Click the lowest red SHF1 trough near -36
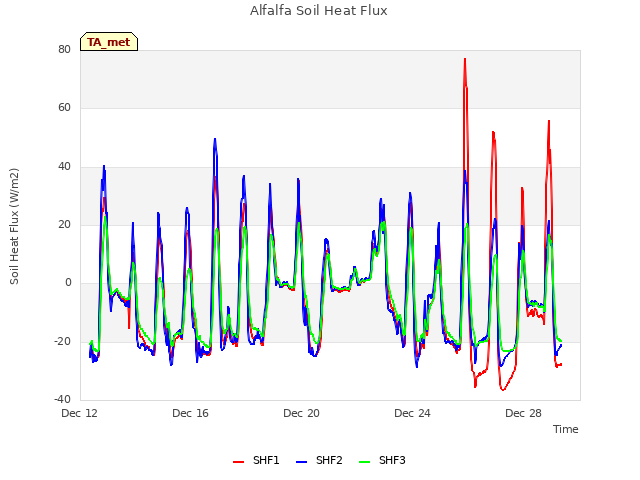Image resolution: width=640 pixels, height=480 pixels. pyautogui.click(x=503, y=389)
